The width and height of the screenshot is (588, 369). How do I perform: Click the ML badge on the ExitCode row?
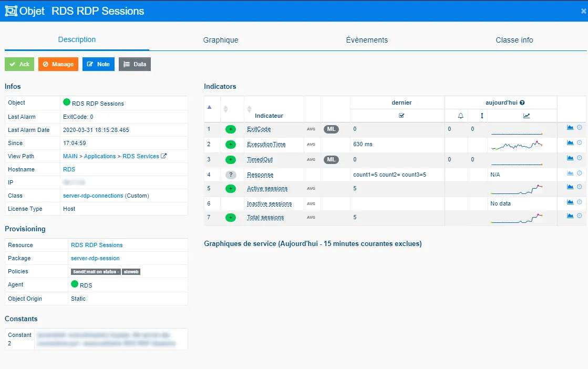330,129
